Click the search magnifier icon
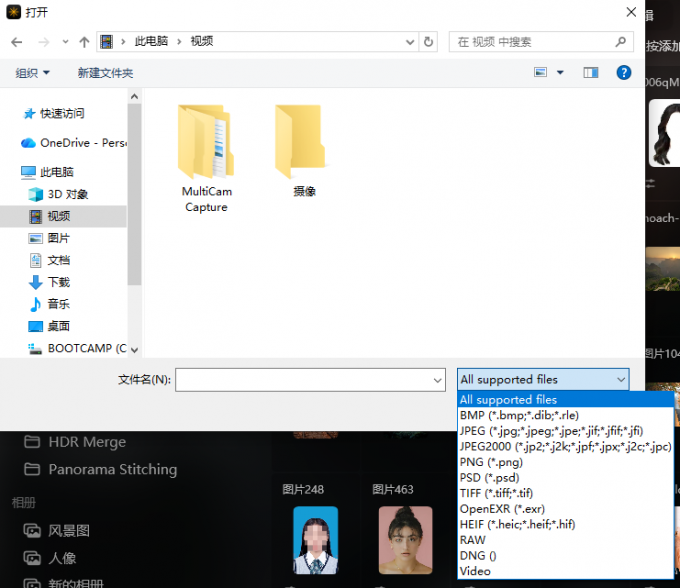The width and height of the screenshot is (680, 588). pos(621,42)
